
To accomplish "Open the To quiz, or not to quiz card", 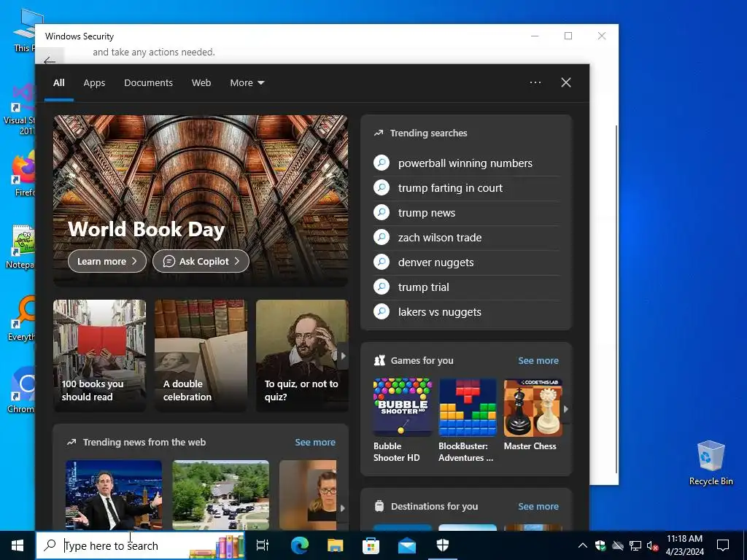I will [x=302, y=356].
